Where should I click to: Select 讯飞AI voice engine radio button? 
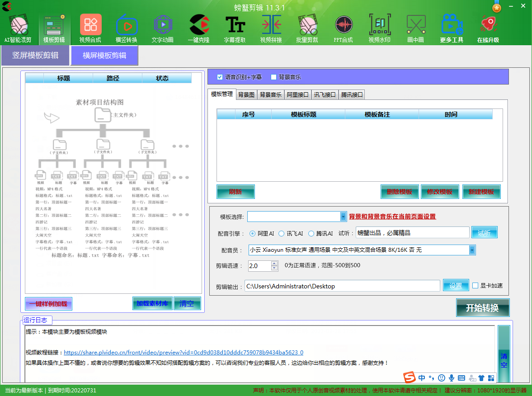(x=282, y=234)
